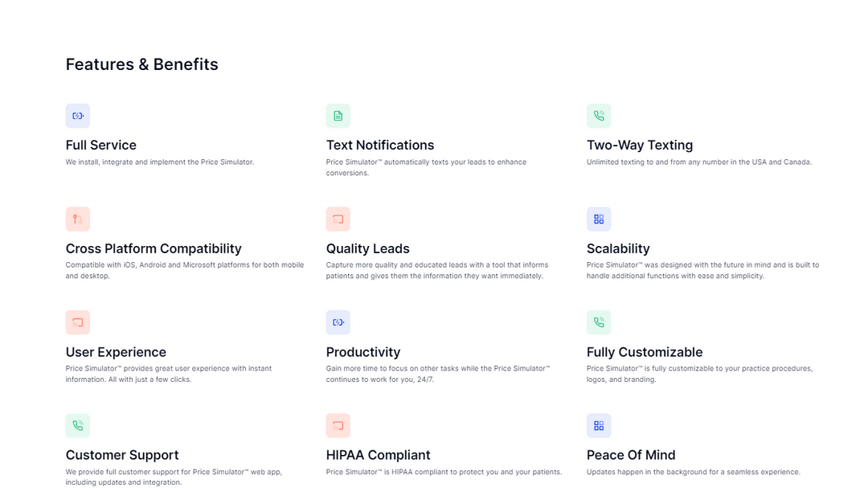
Task: Click the document icon above Text Notifications
Action: pos(338,116)
